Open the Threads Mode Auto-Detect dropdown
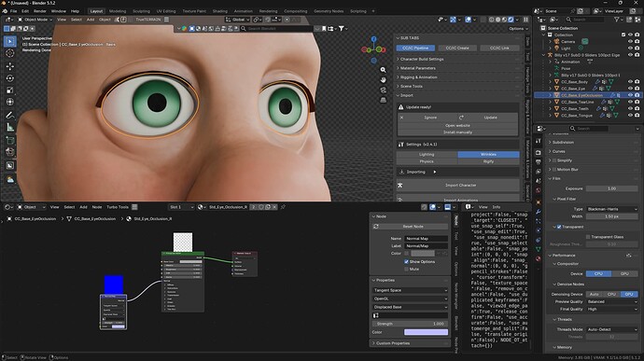Viewport: 644px width, 361px height. (612, 329)
